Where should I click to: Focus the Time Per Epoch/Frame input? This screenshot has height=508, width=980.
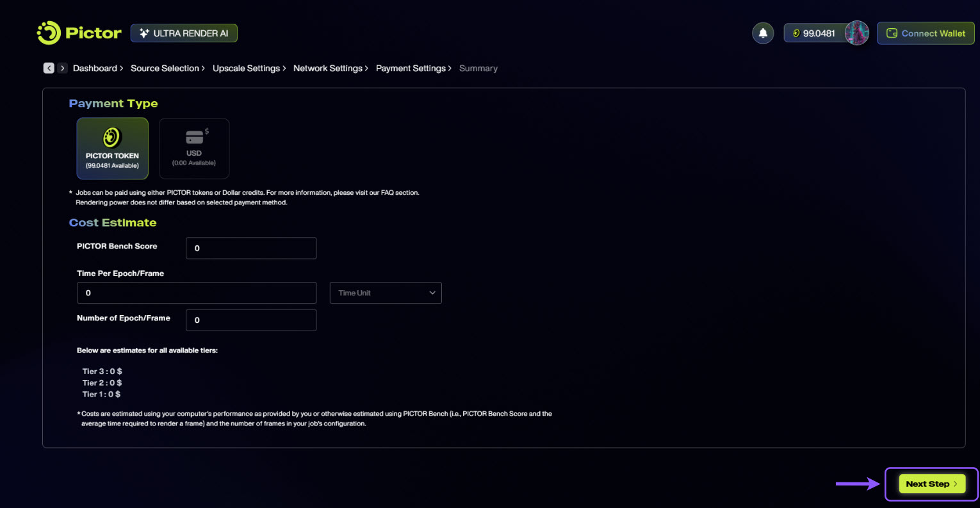196,293
